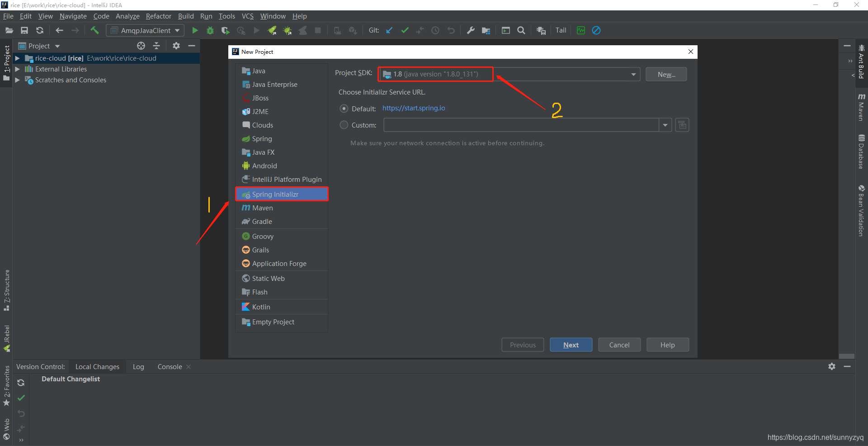Expand rice-cloud project tree node

[17, 58]
